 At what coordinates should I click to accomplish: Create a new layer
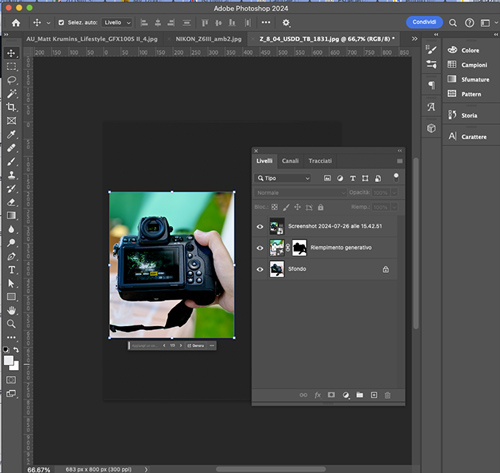click(374, 395)
